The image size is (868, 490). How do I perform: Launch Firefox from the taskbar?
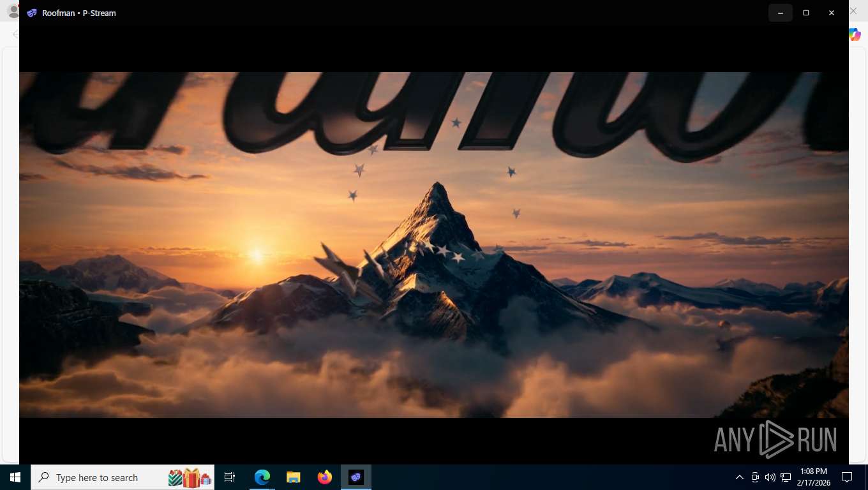325,477
